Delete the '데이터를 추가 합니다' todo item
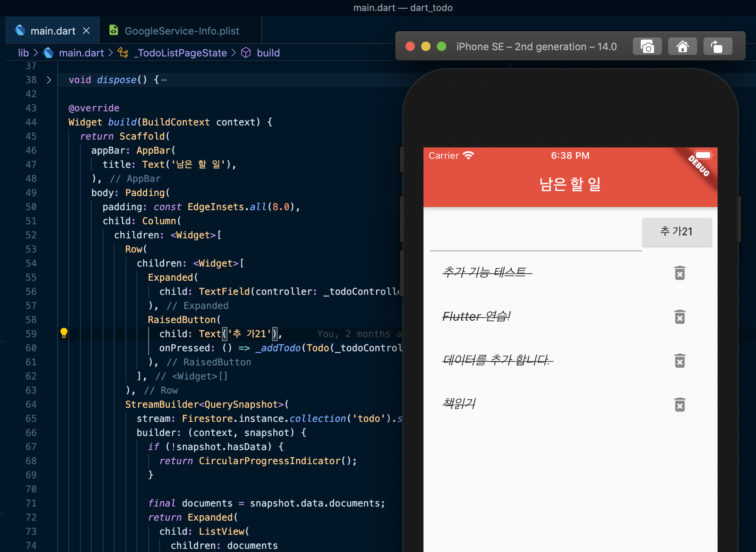This screenshot has height=552, width=756. click(680, 361)
